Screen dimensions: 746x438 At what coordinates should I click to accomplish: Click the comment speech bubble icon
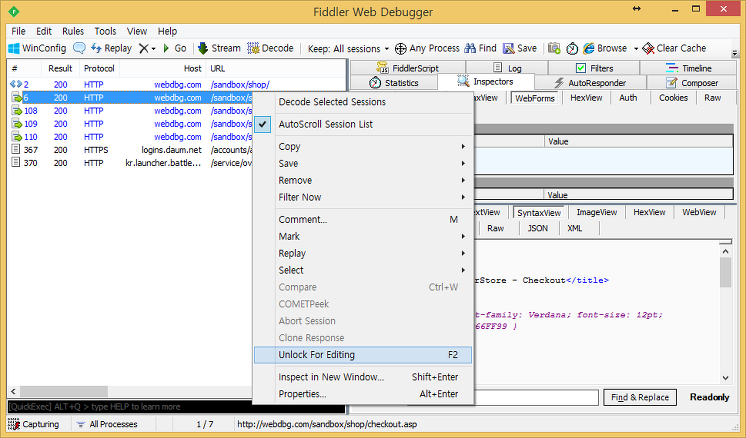pos(79,48)
